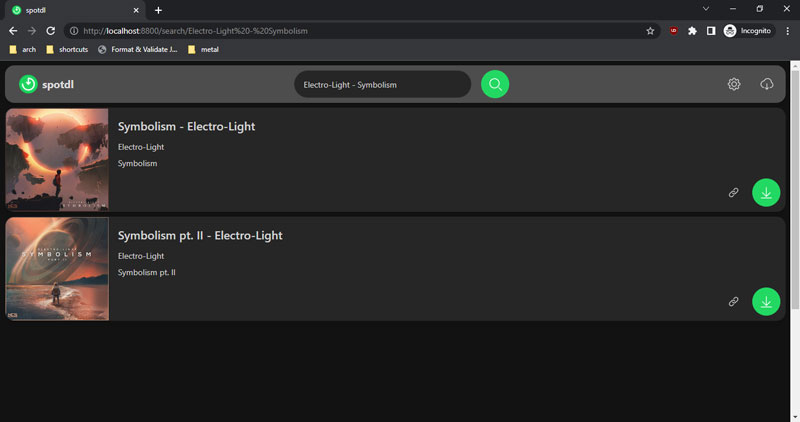Copy link for Symbolism track
Viewport: 800px width, 422px height.
pyautogui.click(x=733, y=192)
